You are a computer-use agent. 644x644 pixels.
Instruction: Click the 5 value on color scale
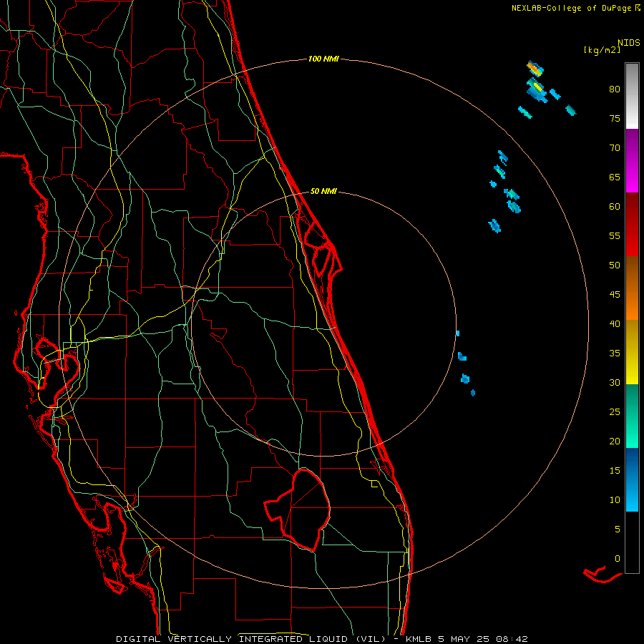(x=618, y=529)
